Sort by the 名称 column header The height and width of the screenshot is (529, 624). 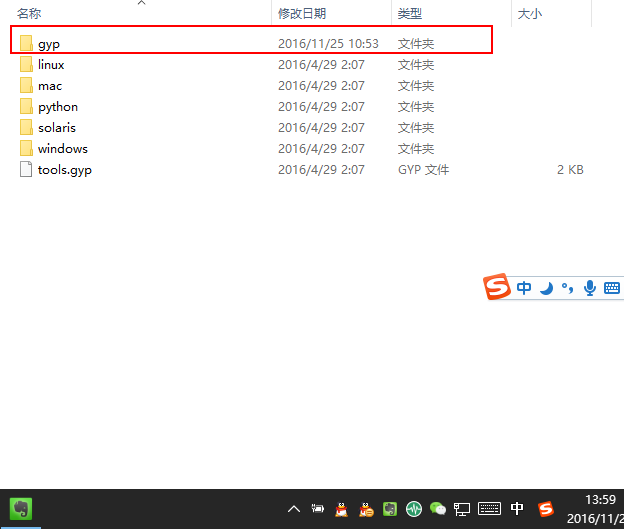click(29, 14)
